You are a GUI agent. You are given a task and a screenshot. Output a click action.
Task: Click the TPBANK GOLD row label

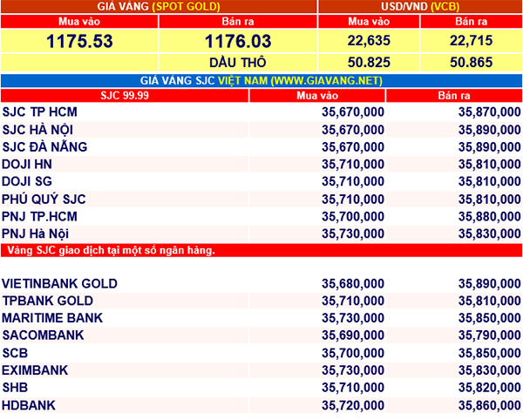pyautogui.click(x=48, y=301)
